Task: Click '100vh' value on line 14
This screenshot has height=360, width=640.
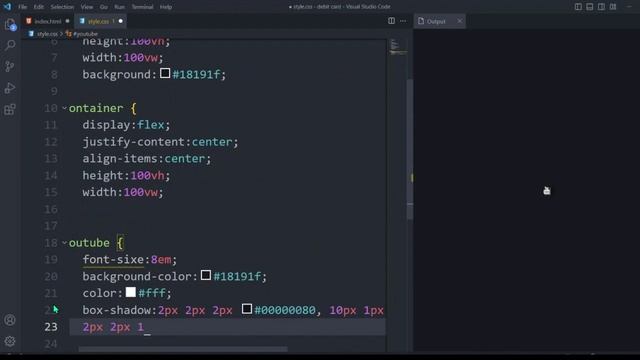Action: coord(147,176)
